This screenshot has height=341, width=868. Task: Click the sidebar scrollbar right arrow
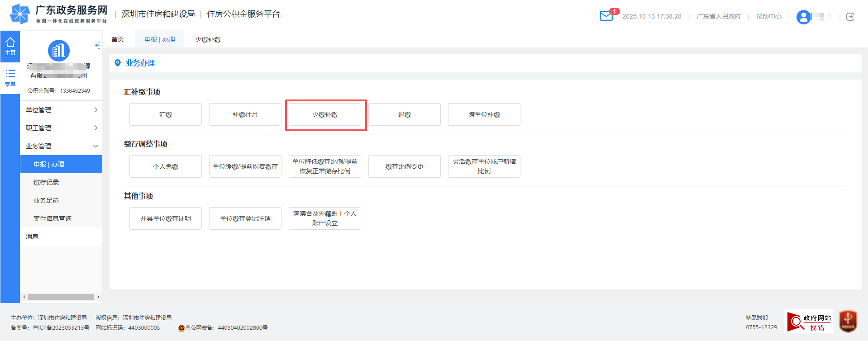click(98, 297)
